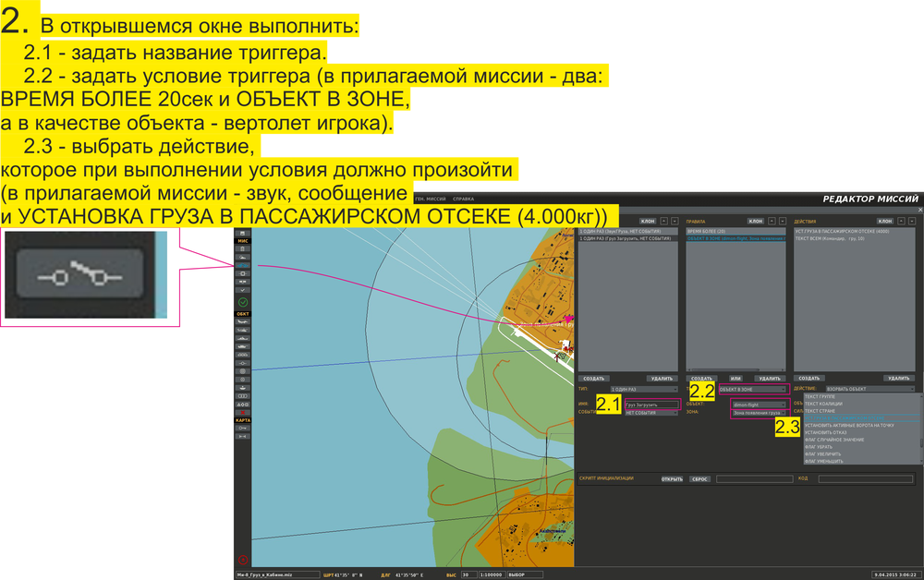Click the small checkmark button in sidebar
The height and width of the screenshot is (580, 924).
pyautogui.click(x=242, y=290)
